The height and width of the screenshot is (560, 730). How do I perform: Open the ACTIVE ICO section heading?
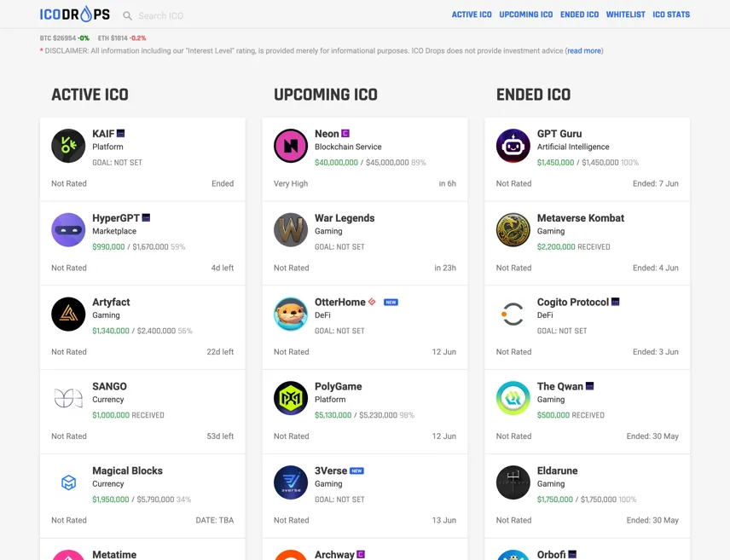tap(90, 95)
